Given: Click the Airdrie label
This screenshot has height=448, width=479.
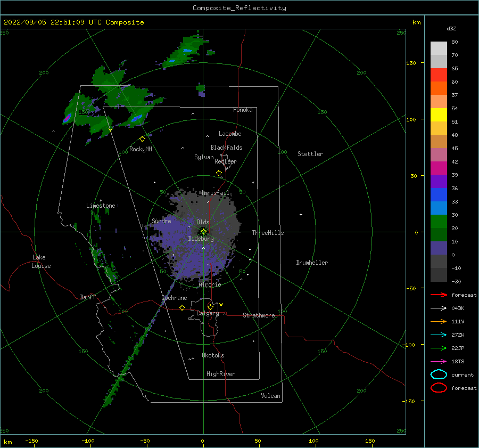Looking at the screenshot, I should coord(210,284).
